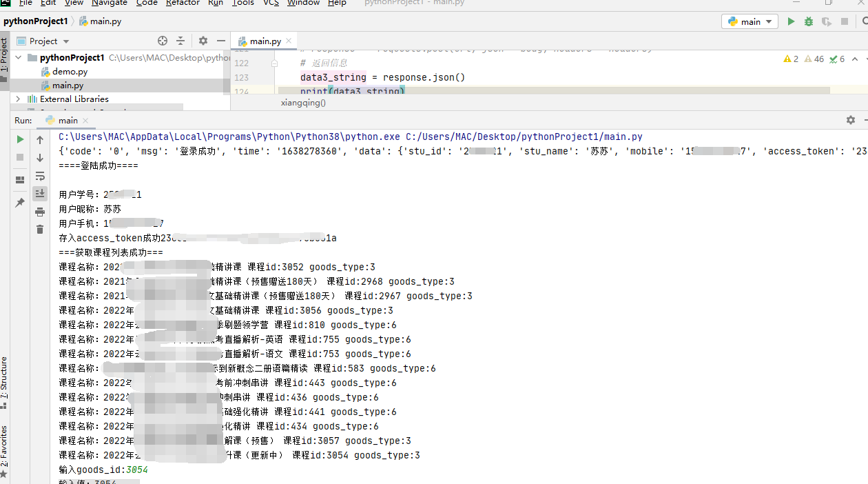The image size is (868, 484).
Task: Click pythonProject1 breadcrumb in navigation bar
Action: 35,21
